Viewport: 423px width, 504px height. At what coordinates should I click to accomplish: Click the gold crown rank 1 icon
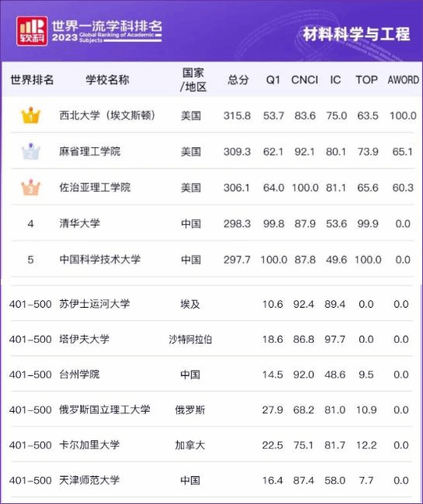(x=31, y=115)
